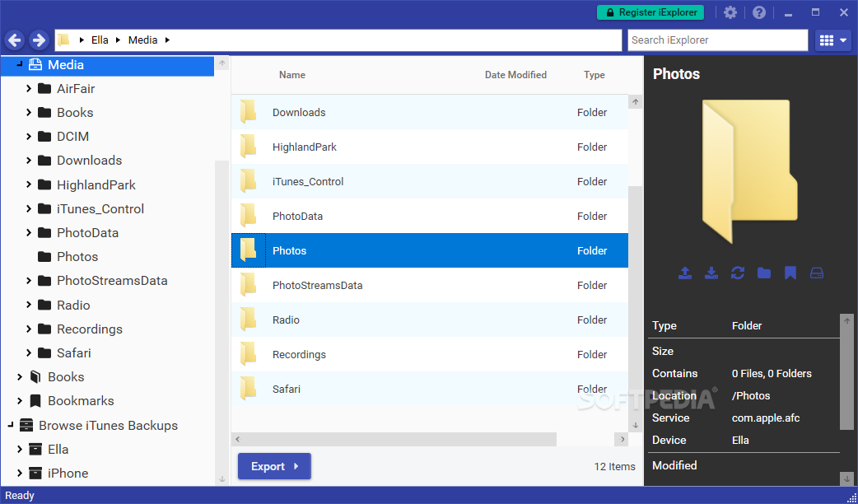Expand the Radio tree node
Viewport: 858px width, 504px height.
click(29, 305)
